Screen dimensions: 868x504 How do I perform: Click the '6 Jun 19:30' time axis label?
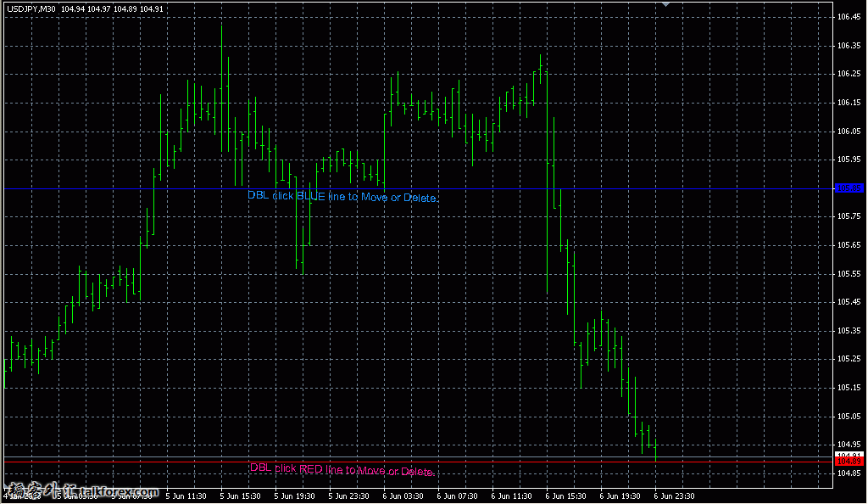(620, 496)
